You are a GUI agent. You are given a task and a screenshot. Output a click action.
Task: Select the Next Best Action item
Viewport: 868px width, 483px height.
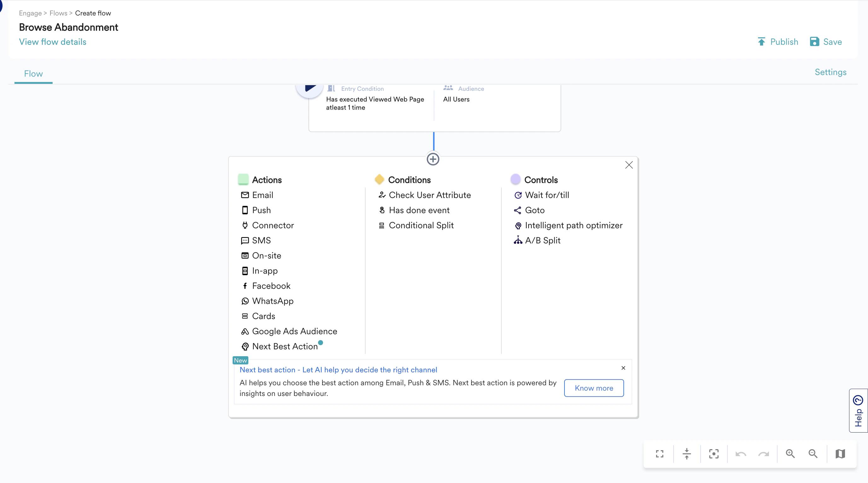pos(285,346)
